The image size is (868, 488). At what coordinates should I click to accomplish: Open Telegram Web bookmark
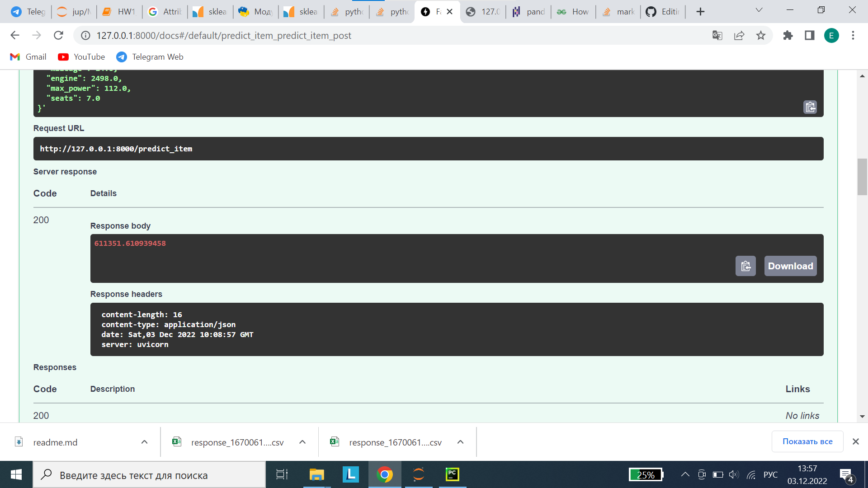tap(150, 57)
